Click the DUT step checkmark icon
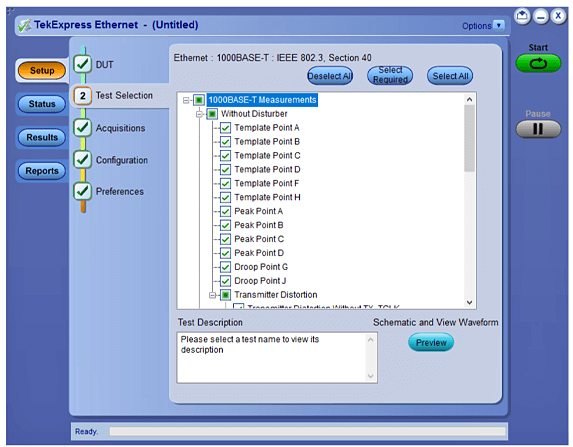This screenshot has height=447, width=573. click(83, 64)
